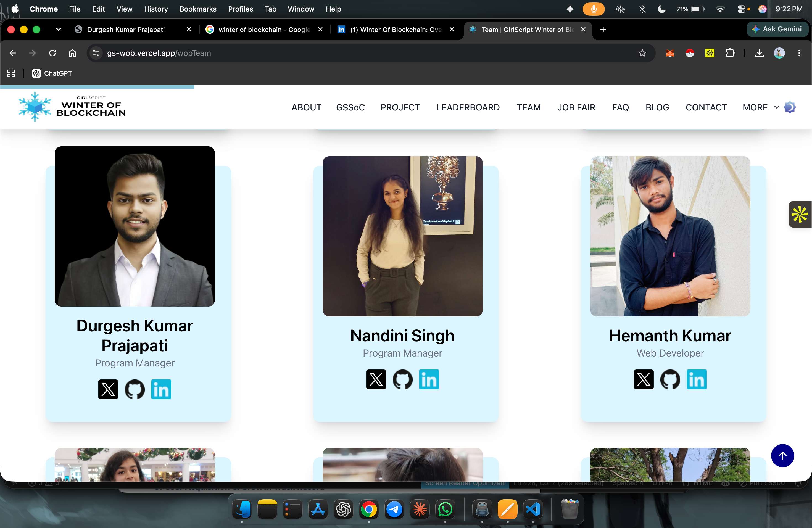Viewport: 812px width, 528px height.
Task: Open Hemanth Kumar's LinkedIn icon
Action: click(697, 379)
